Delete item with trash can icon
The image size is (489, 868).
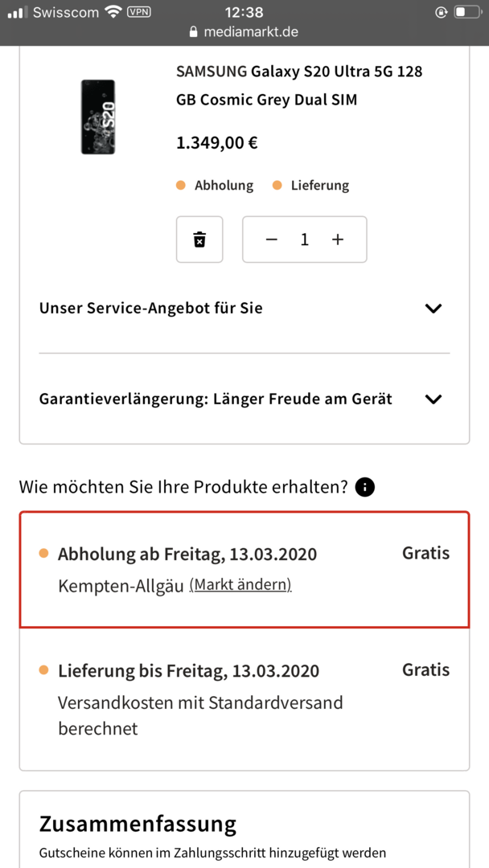(199, 240)
